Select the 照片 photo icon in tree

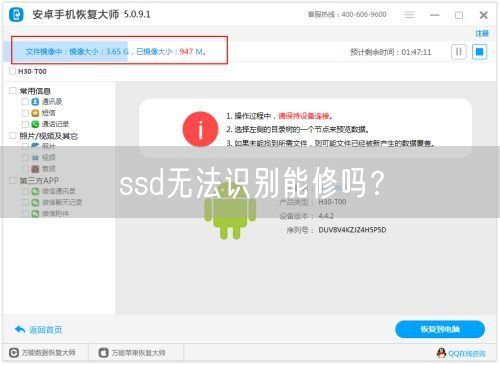[x=35, y=146]
